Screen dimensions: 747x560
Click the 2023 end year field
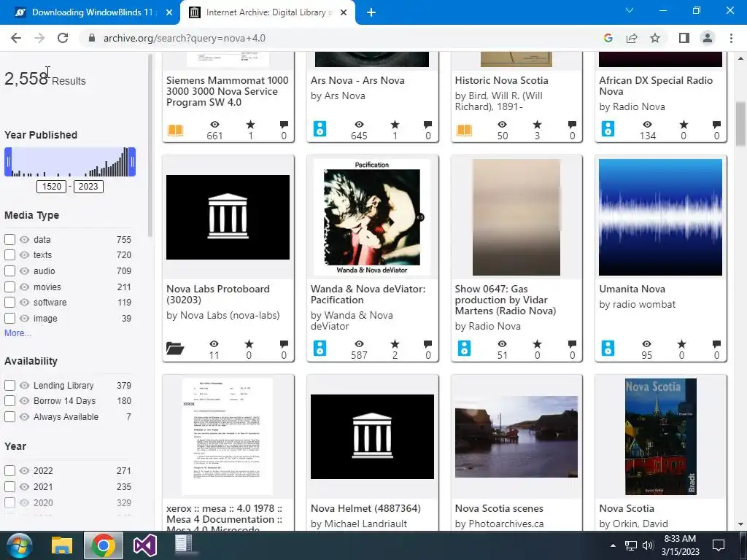point(88,187)
